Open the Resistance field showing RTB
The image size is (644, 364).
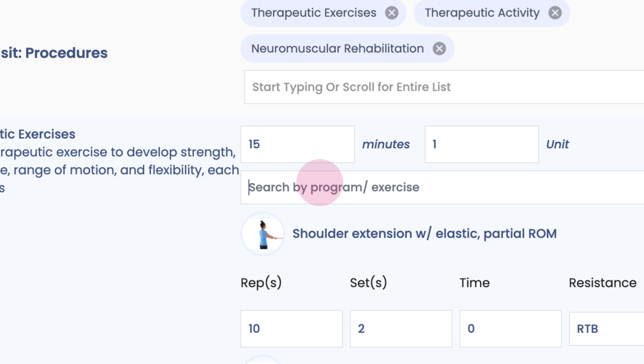[606, 329]
